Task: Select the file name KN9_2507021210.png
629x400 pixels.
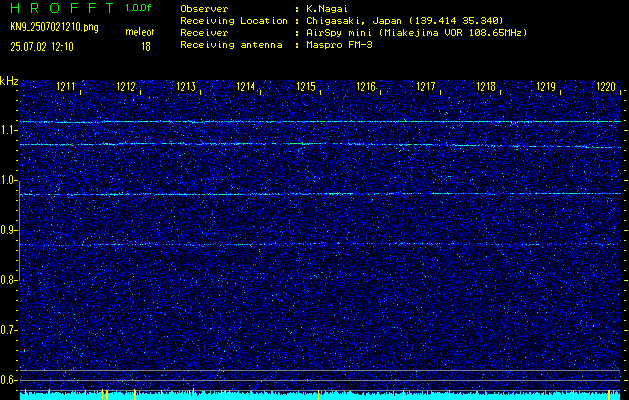Action: coord(54,27)
